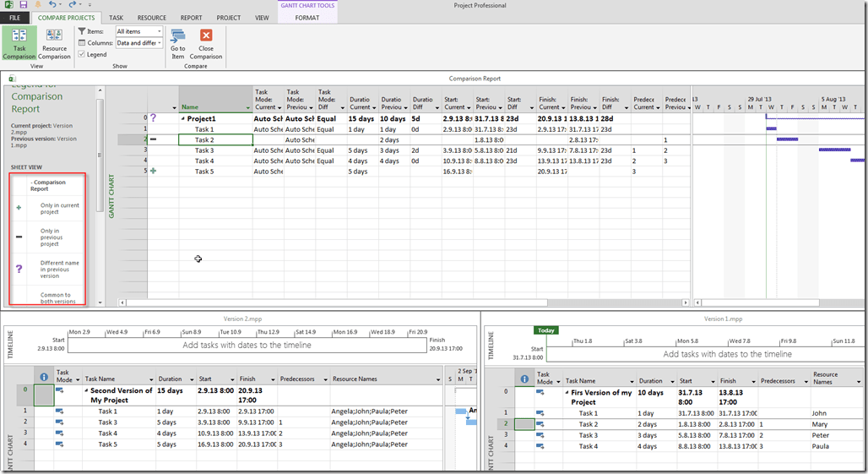Switch to Resource Comparison view
Viewport: 868px width, 474px height.
(x=54, y=43)
